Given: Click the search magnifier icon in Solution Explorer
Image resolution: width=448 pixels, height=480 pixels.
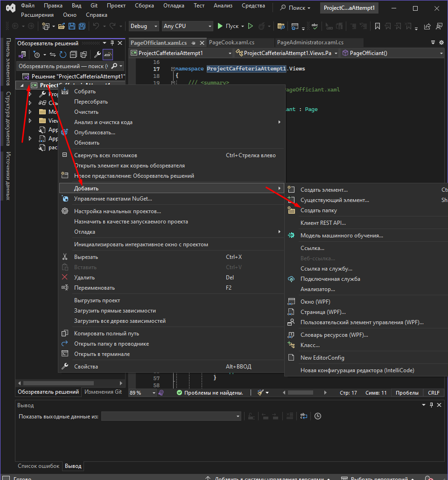Looking at the screenshot, I should [114, 66].
